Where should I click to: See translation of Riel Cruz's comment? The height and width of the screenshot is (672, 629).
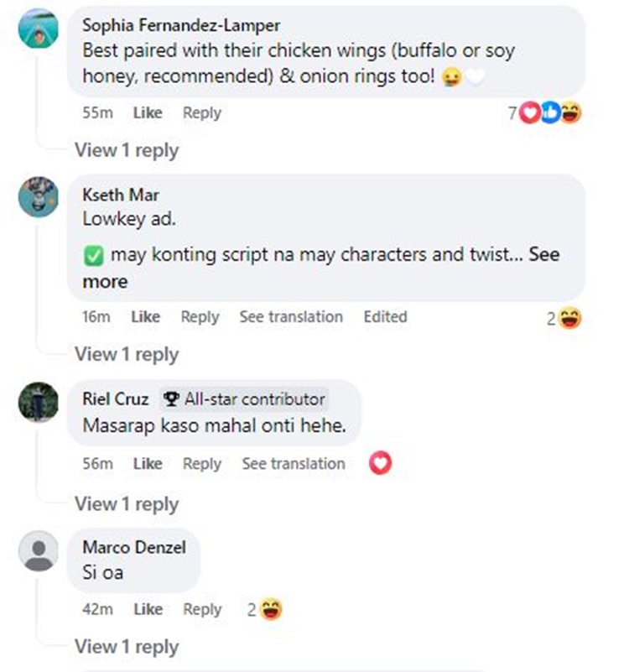pos(294,463)
